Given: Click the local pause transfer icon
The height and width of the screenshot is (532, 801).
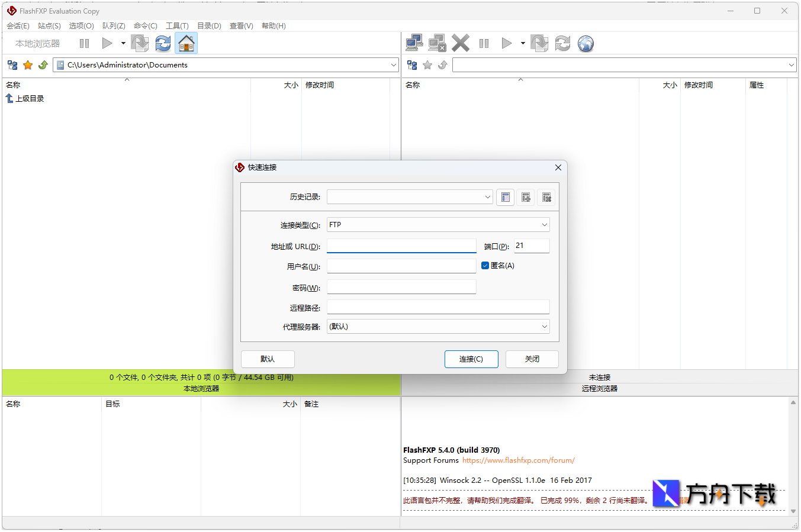Looking at the screenshot, I should point(84,43).
